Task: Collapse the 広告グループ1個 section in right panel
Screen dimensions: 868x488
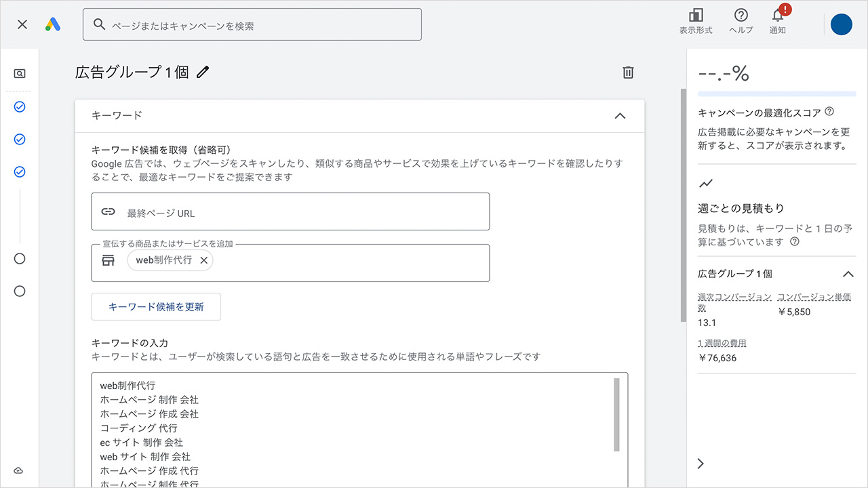Action: coord(848,274)
